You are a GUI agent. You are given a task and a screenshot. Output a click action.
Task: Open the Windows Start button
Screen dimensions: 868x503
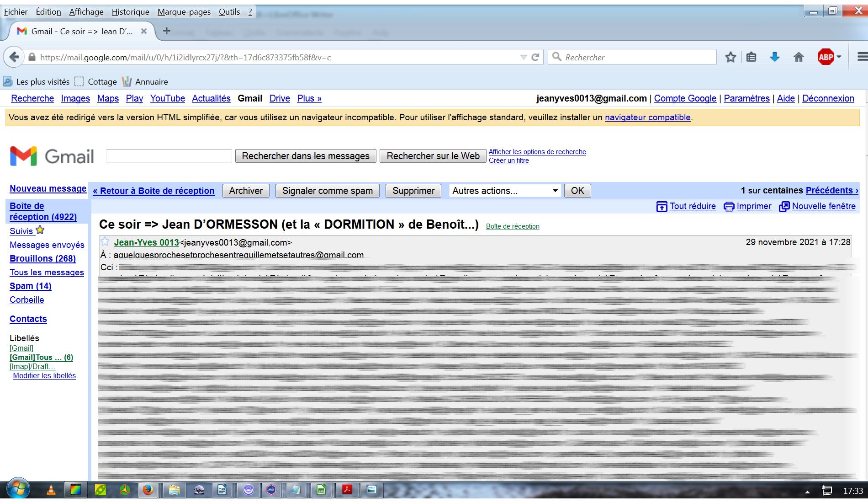(18, 489)
